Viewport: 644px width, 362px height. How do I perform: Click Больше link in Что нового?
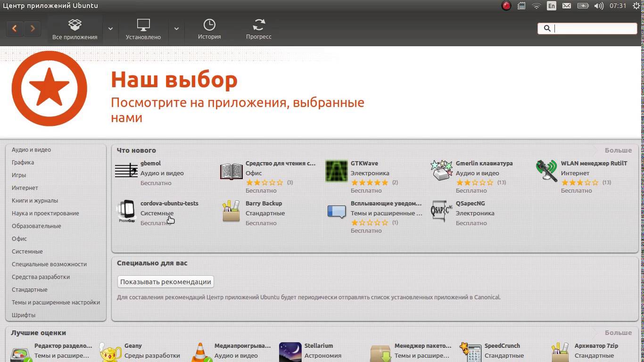[x=618, y=150]
